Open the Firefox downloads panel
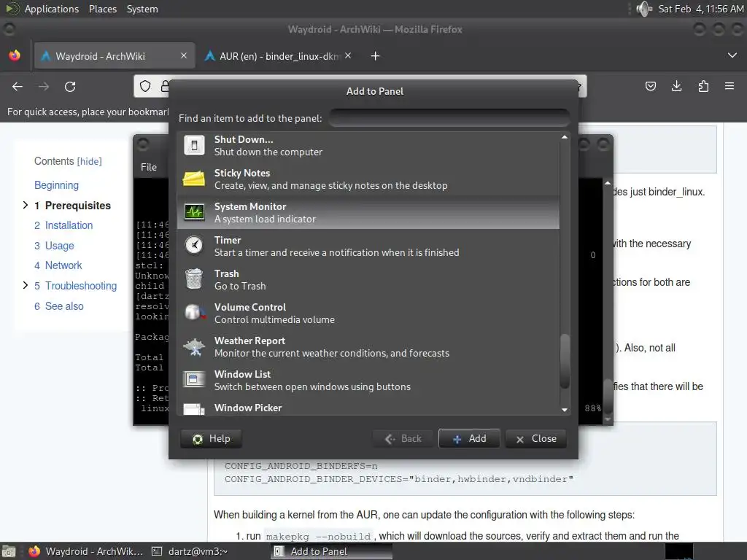 pyautogui.click(x=676, y=86)
